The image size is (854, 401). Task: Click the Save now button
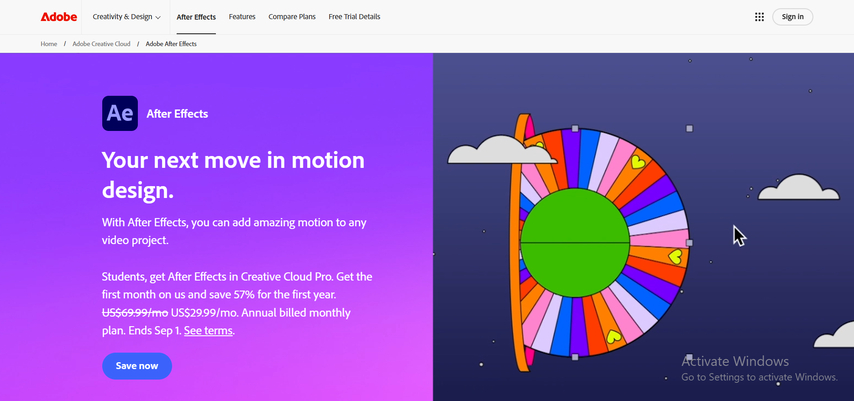(137, 366)
